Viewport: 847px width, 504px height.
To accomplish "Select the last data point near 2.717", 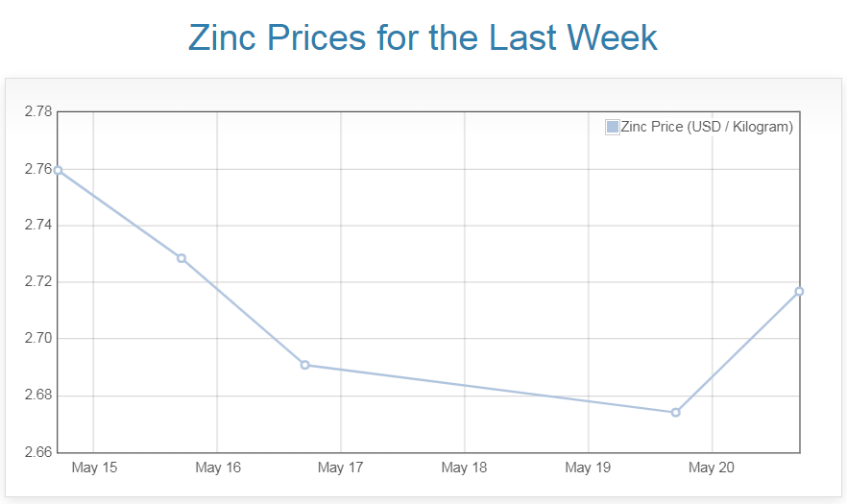I will (799, 292).
